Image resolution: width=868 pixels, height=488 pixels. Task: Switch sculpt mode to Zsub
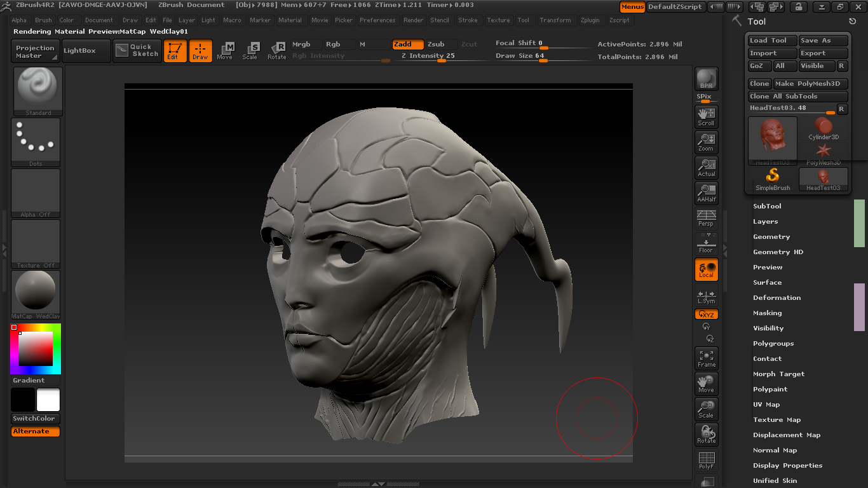coord(436,44)
